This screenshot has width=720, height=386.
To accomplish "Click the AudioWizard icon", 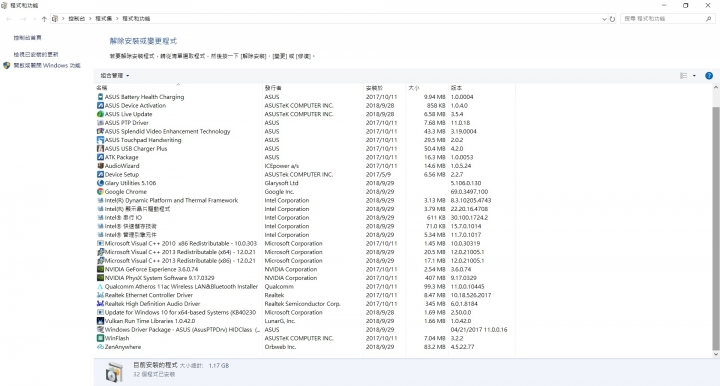I will [101, 166].
